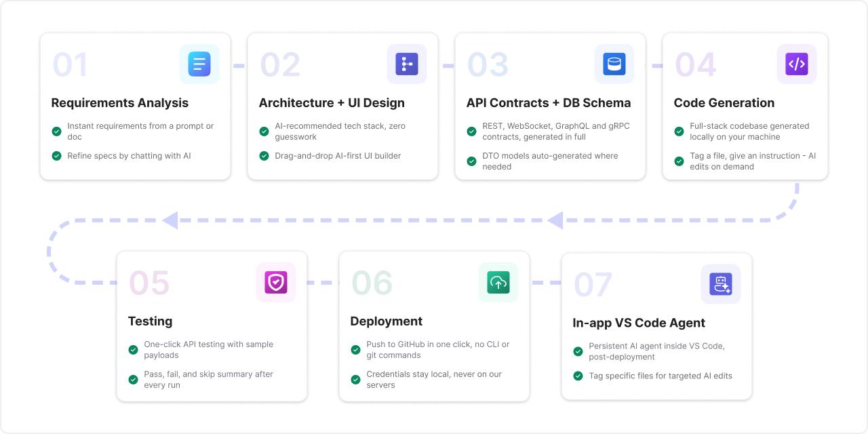Image resolution: width=868 pixels, height=434 pixels.
Task: Click the Requirements Analysis document icon
Action: [199, 64]
